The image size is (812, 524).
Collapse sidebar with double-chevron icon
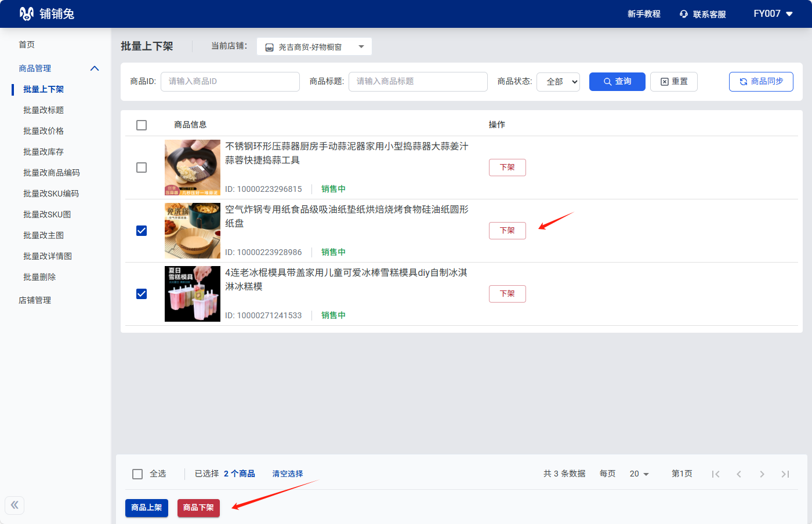click(x=14, y=505)
